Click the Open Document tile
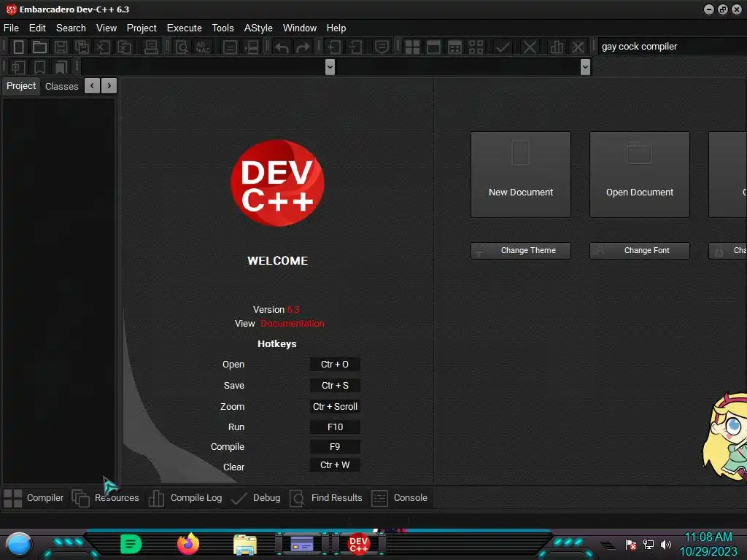This screenshot has width=747, height=560. [x=639, y=174]
